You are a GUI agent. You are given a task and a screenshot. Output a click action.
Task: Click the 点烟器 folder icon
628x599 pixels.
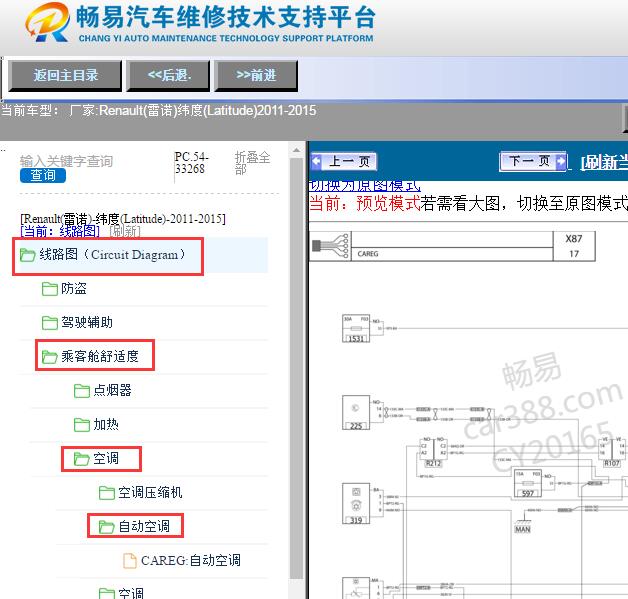(82, 390)
